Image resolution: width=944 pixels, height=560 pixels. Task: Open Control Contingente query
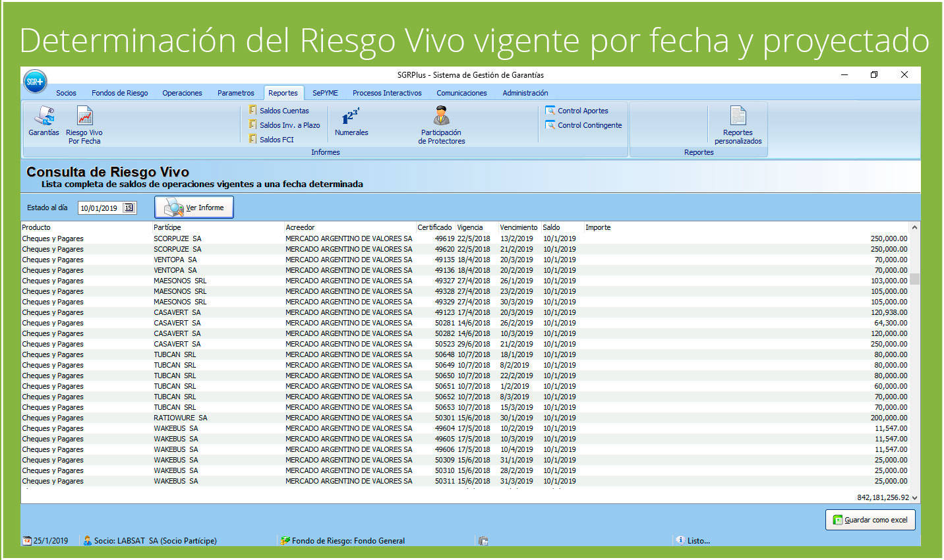589,125
